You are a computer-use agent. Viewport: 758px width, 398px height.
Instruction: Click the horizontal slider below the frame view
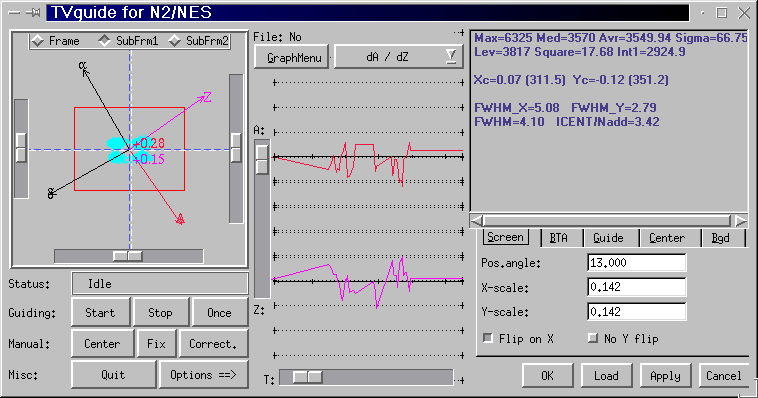pyautogui.click(x=128, y=256)
